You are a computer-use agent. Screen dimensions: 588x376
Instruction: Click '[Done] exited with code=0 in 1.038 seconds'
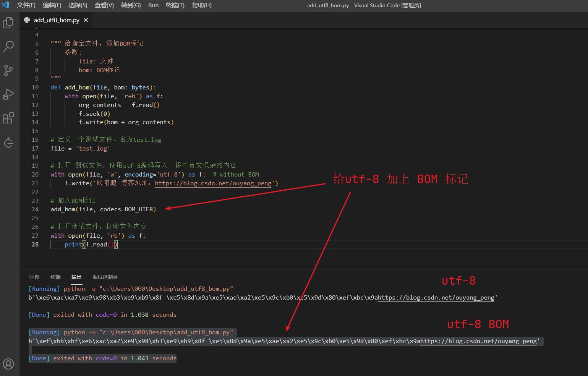[x=102, y=315]
